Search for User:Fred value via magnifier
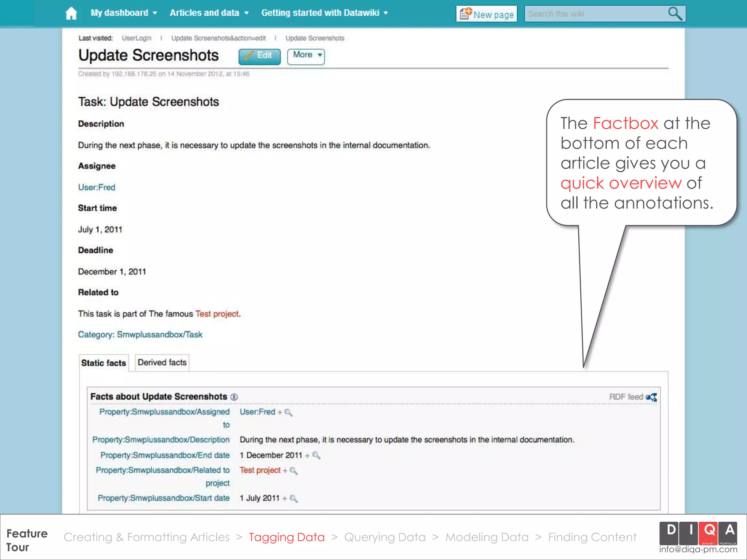Image resolution: width=747 pixels, height=560 pixels. click(x=289, y=412)
